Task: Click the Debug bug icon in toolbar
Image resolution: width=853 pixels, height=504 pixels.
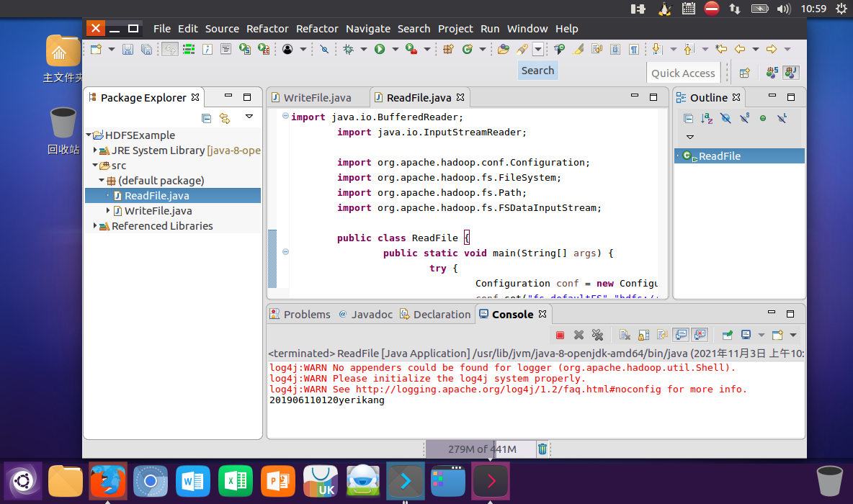Action: 348,49
